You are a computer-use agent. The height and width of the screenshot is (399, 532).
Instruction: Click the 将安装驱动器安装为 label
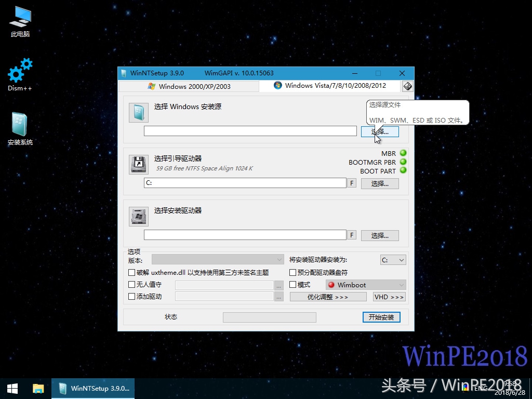tap(318, 260)
